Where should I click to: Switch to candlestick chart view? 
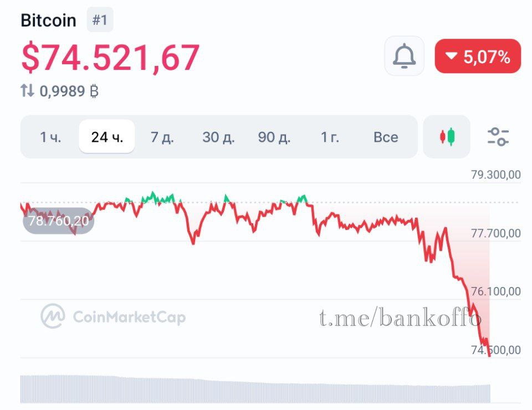coord(447,136)
